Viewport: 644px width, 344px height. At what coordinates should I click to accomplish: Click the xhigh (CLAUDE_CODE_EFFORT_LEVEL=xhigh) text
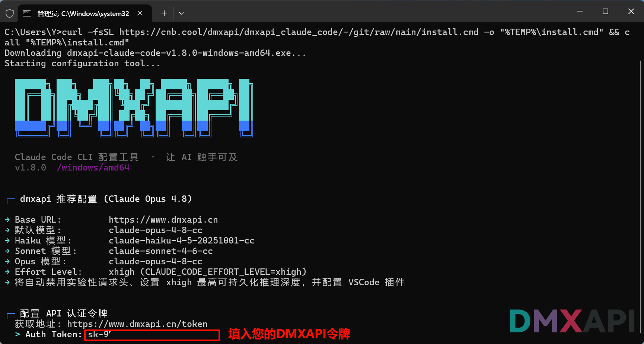pos(207,272)
